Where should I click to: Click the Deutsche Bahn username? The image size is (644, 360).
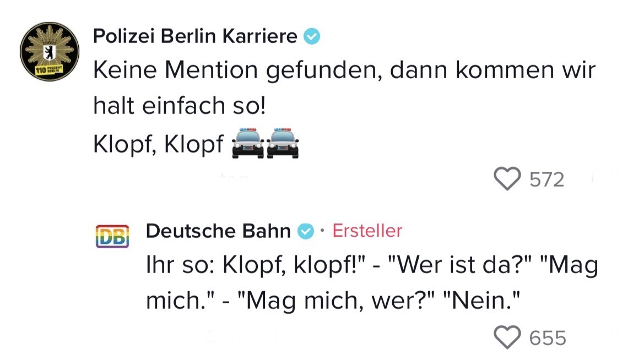click(x=218, y=231)
